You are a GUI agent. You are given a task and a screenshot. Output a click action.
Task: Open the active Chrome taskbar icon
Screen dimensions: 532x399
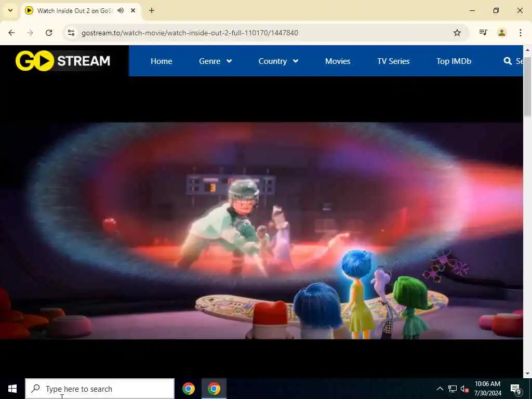pyautogui.click(x=214, y=389)
